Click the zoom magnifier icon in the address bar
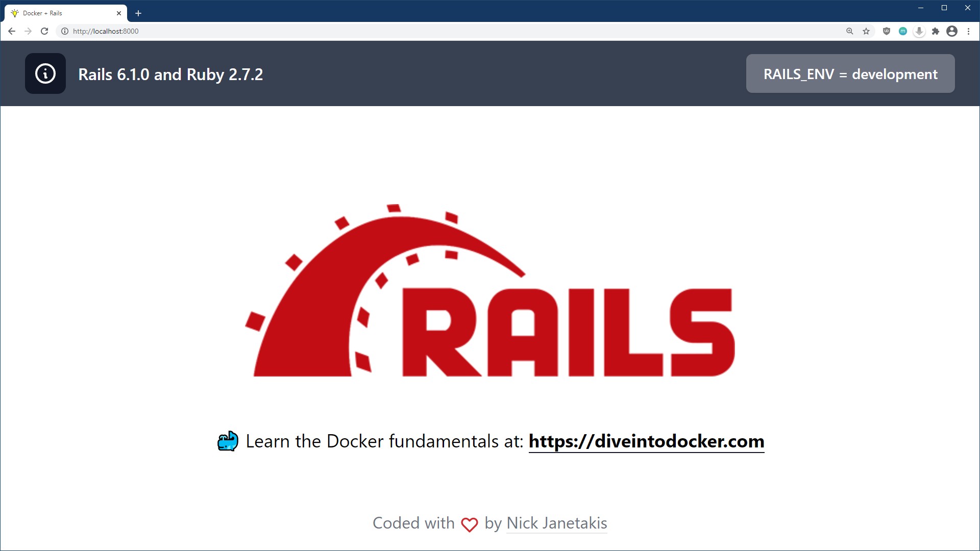This screenshot has height=551, width=980. pyautogui.click(x=849, y=31)
